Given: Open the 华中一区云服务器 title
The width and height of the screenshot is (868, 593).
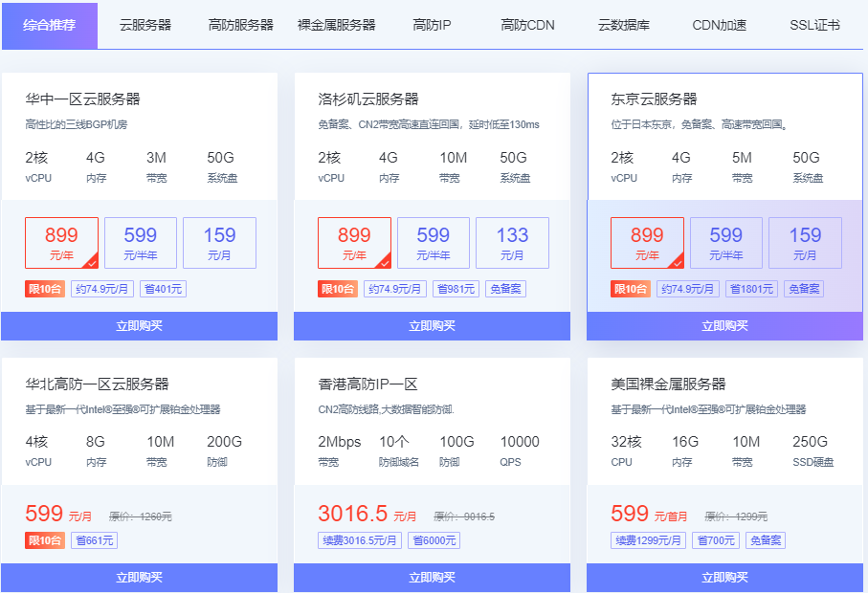Looking at the screenshot, I should pos(82,99).
